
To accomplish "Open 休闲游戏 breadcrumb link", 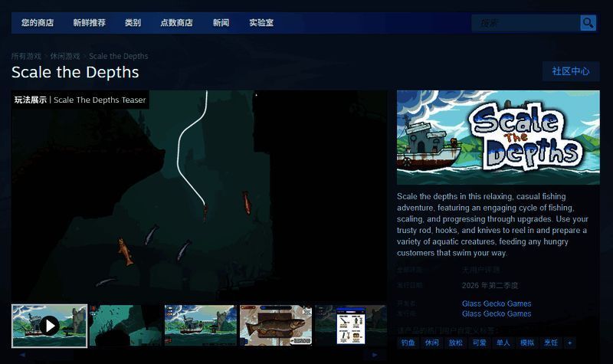I will [x=65, y=56].
